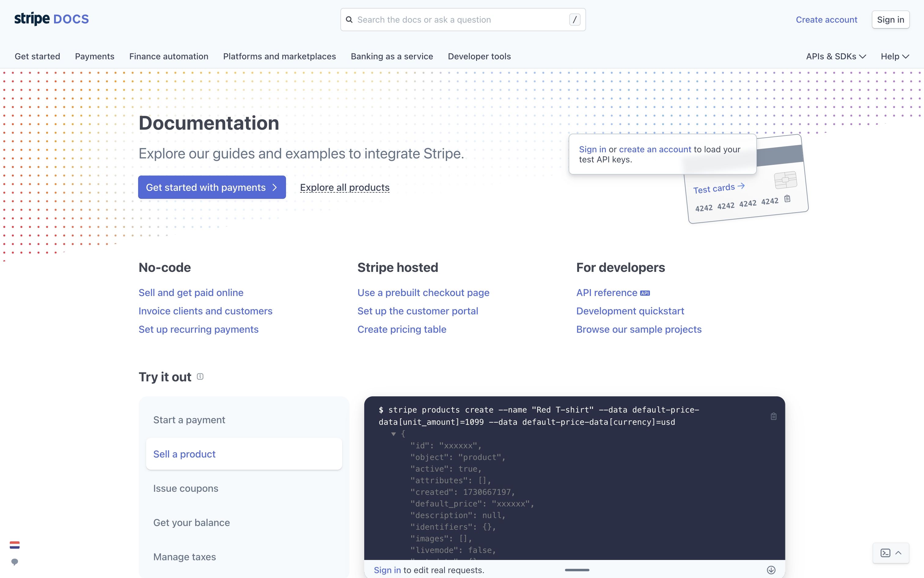Open Explore all products link
This screenshot has height=578, width=924.
tap(344, 187)
